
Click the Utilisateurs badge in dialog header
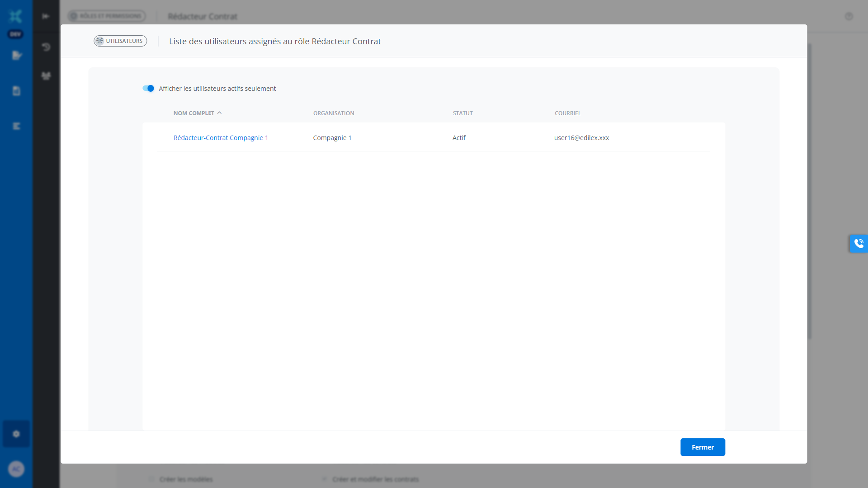click(x=120, y=41)
